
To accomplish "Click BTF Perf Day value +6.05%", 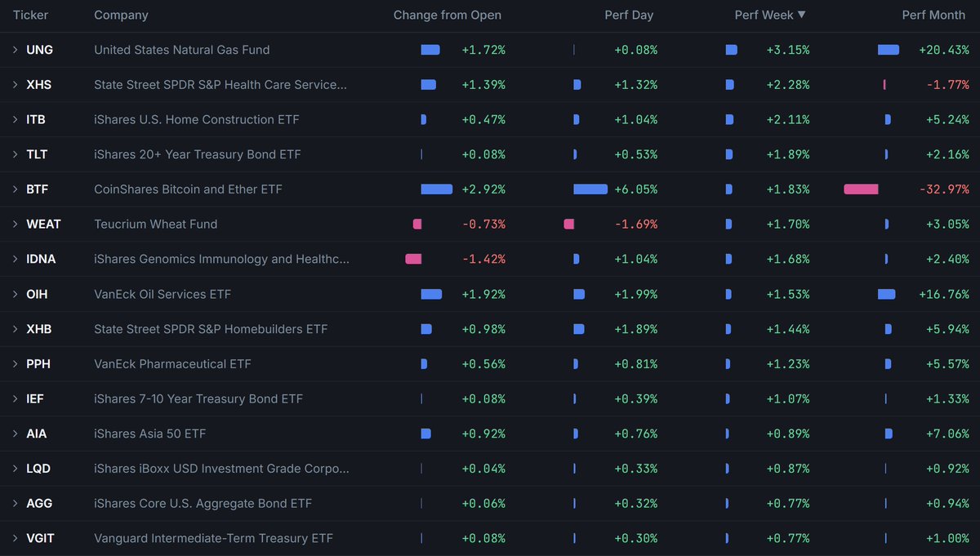I will (x=635, y=189).
